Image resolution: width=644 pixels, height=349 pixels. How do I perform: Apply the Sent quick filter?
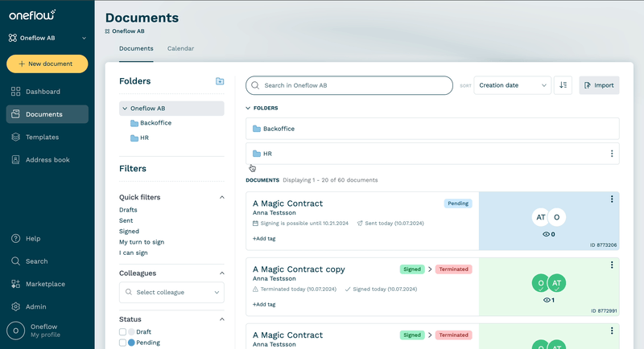[x=126, y=220]
